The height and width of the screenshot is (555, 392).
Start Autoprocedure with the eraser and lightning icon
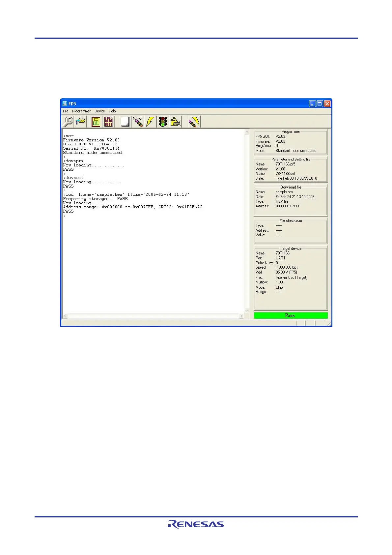(194, 122)
